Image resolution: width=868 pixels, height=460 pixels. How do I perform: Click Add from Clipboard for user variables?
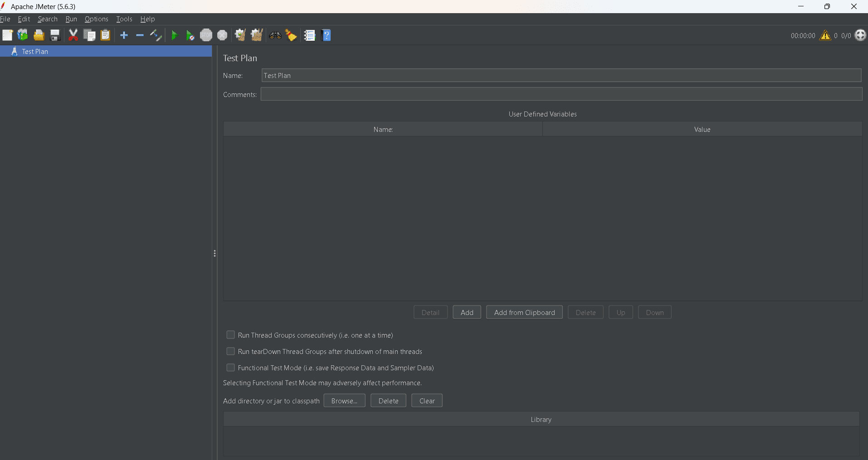pyautogui.click(x=524, y=312)
